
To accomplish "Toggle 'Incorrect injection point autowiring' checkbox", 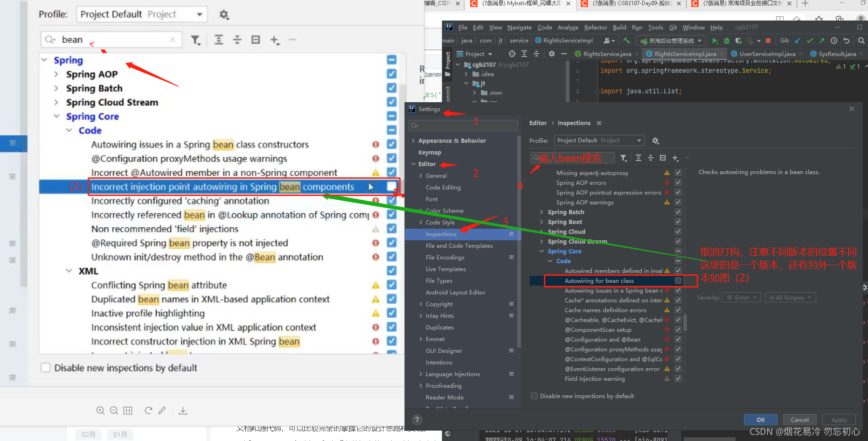I will (391, 187).
